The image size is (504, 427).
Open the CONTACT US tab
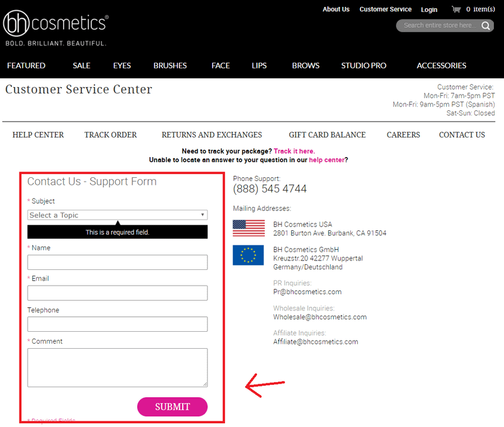point(462,135)
